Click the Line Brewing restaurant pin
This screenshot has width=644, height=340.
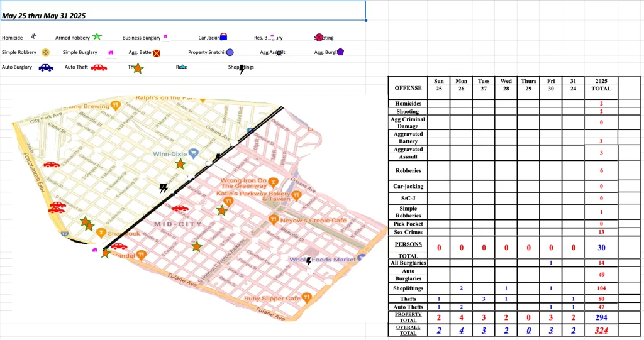[x=116, y=106]
